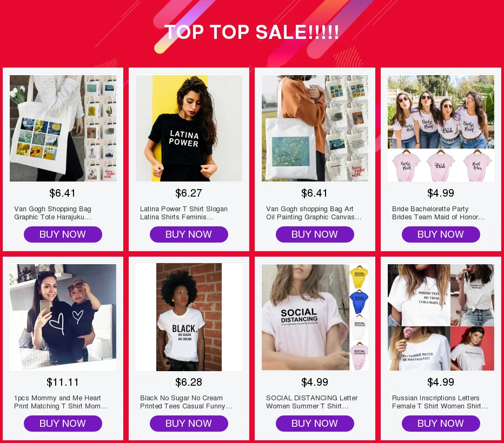504x443 pixels.
Task: Buy the Russian Inscriptions shirt now
Action: [441, 424]
